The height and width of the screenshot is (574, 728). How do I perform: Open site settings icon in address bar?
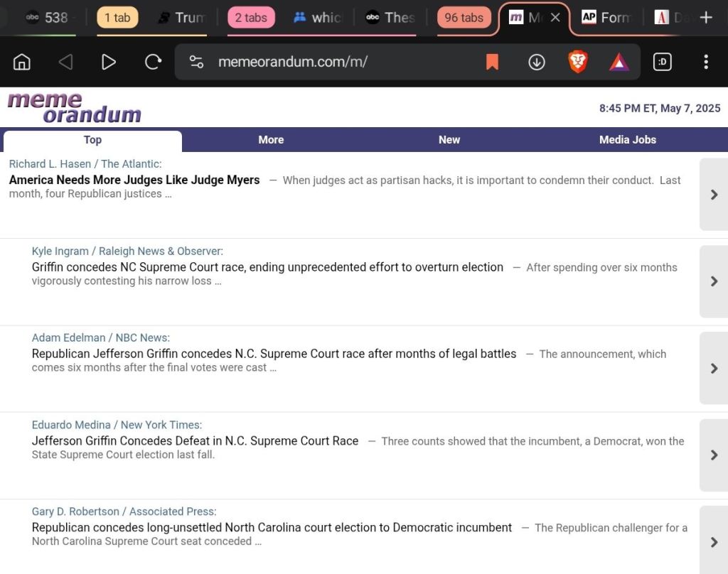[197, 62]
